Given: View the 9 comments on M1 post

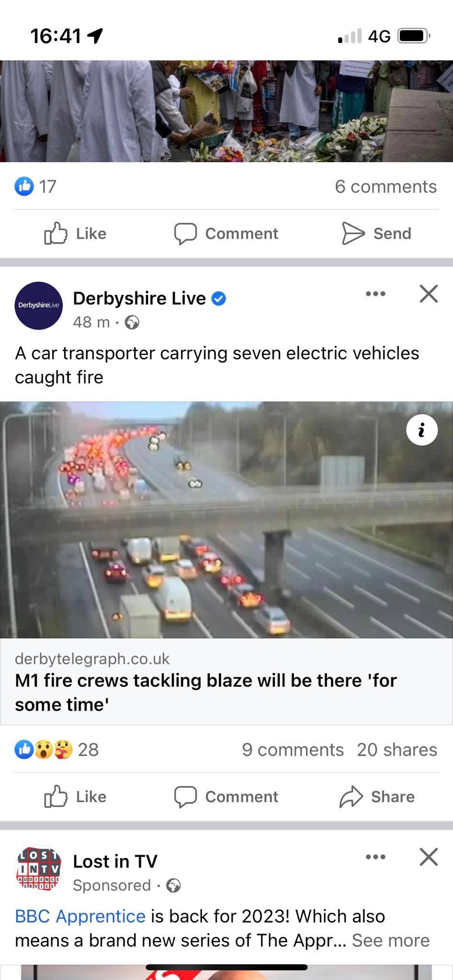Looking at the screenshot, I should point(293,749).
